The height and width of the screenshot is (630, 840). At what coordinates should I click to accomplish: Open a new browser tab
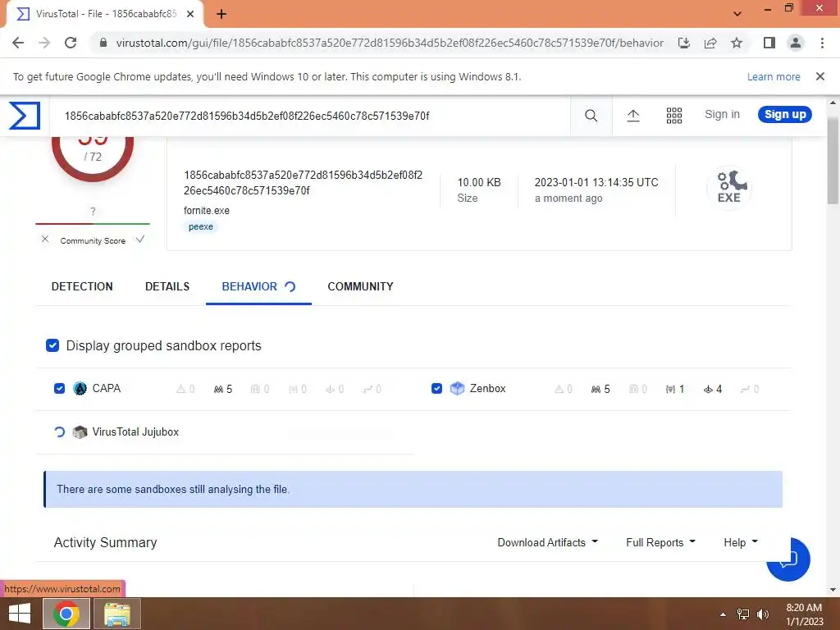click(221, 14)
